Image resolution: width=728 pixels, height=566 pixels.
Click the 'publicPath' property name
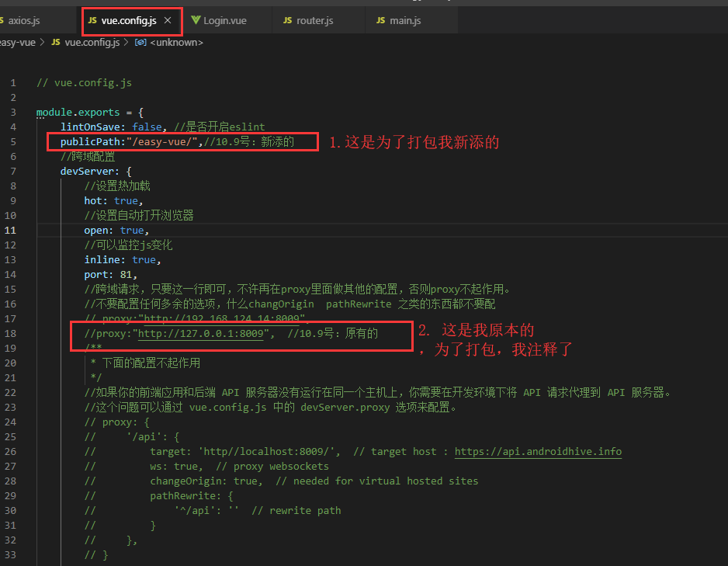(x=90, y=141)
